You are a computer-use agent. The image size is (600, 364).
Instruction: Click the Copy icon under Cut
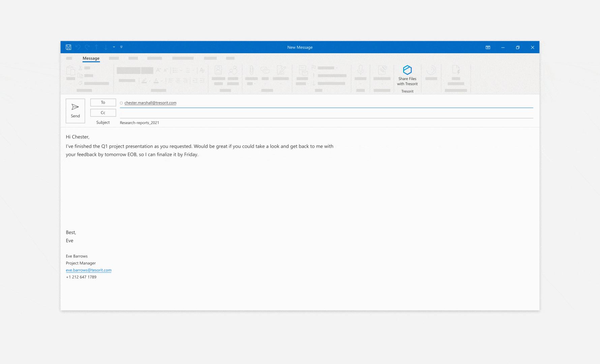click(80, 75)
